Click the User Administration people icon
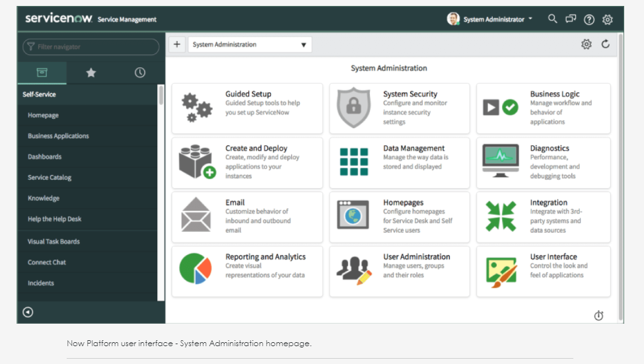This screenshot has width=644, height=364. click(x=354, y=270)
